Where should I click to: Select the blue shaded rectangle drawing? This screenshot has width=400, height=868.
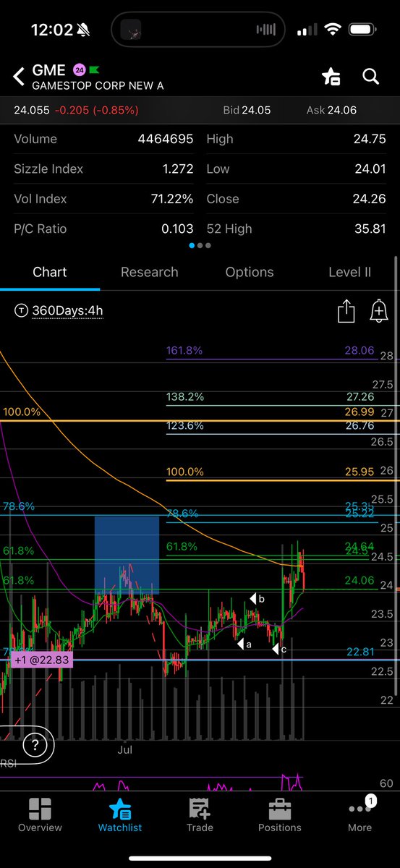[127, 556]
